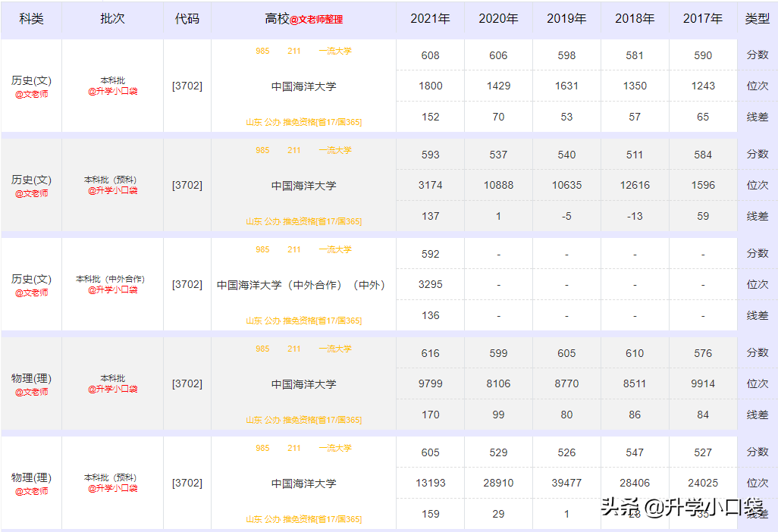Image resolution: width=778 pixels, height=532 pixels.
Task: Click the rank value 9799
Action: click(x=430, y=383)
